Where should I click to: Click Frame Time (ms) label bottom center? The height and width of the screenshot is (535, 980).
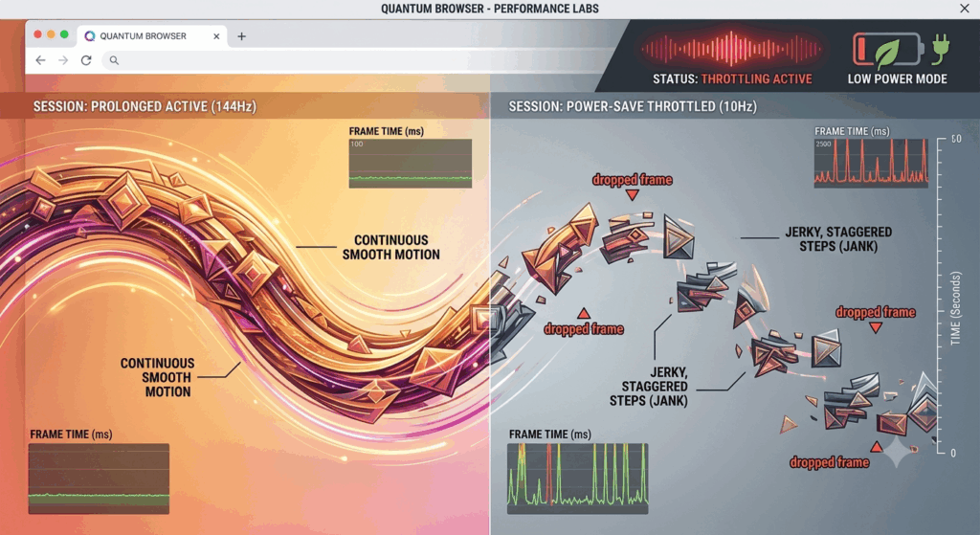click(x=549, y=435)
